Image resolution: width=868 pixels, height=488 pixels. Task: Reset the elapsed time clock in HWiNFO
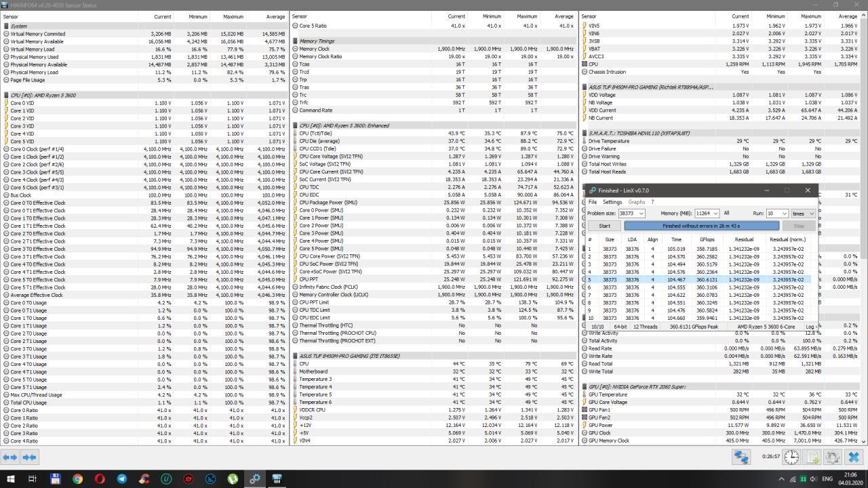(791, 457)
